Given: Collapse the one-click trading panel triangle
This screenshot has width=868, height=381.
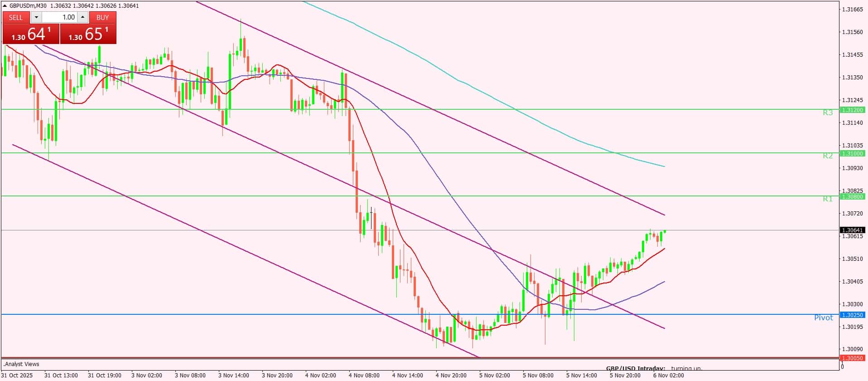Looking at the screenshot, I should [5, 6].
